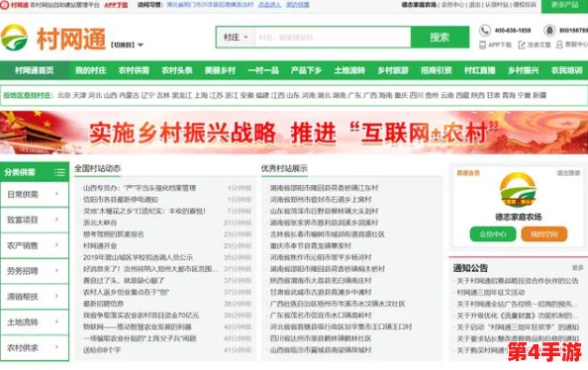
Task: Click the 分类供需 list icon
Action: coord(59,172)
